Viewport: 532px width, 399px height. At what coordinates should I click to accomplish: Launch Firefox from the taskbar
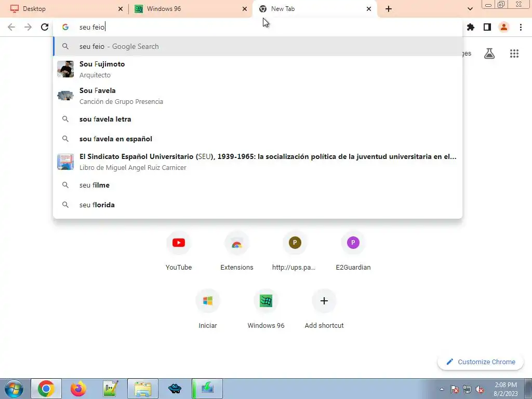click(78, 389)
